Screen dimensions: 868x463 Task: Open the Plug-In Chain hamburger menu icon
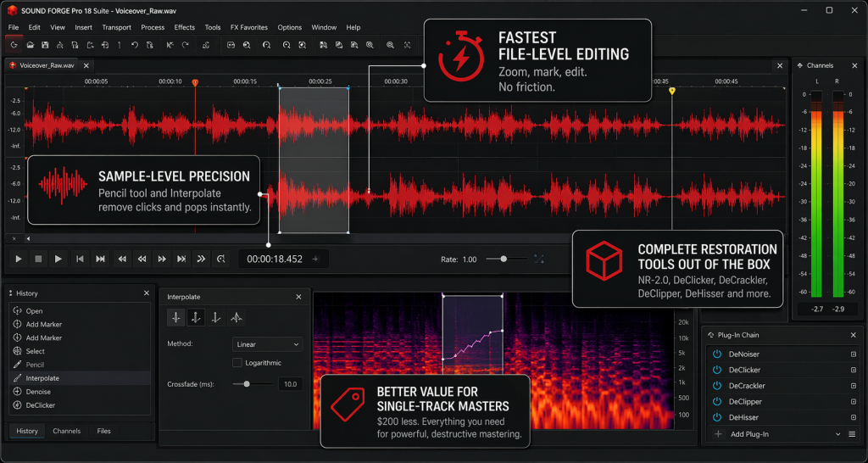click(853, 434)
